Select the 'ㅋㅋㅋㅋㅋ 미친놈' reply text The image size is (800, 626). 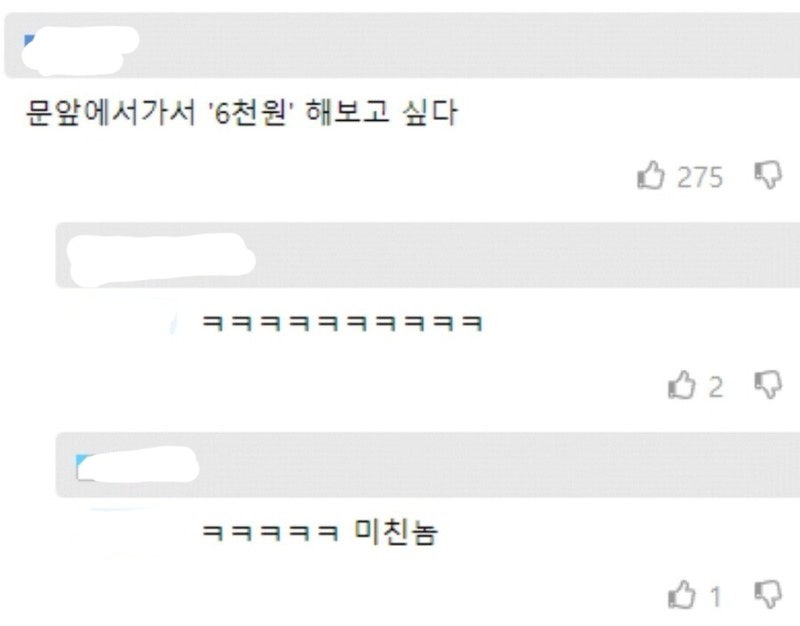pos(320,532)
